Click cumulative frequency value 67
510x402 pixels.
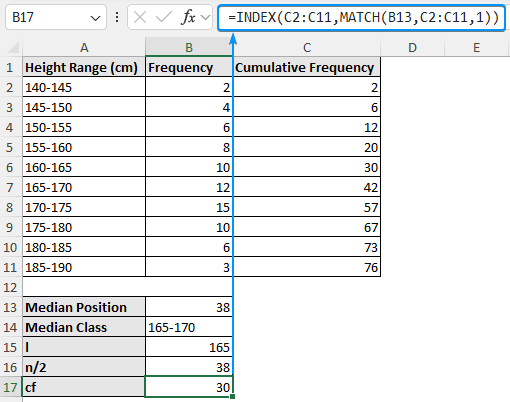(307, 227)
